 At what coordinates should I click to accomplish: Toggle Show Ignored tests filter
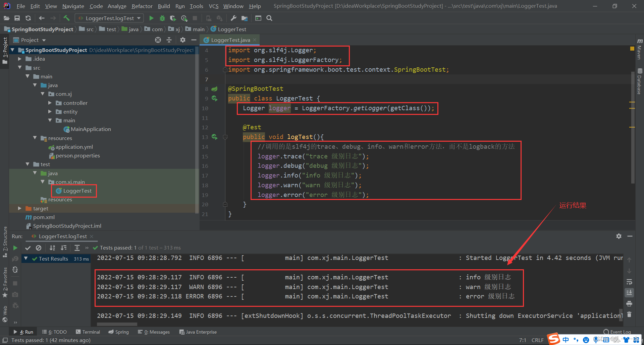(x=39, y=248)
